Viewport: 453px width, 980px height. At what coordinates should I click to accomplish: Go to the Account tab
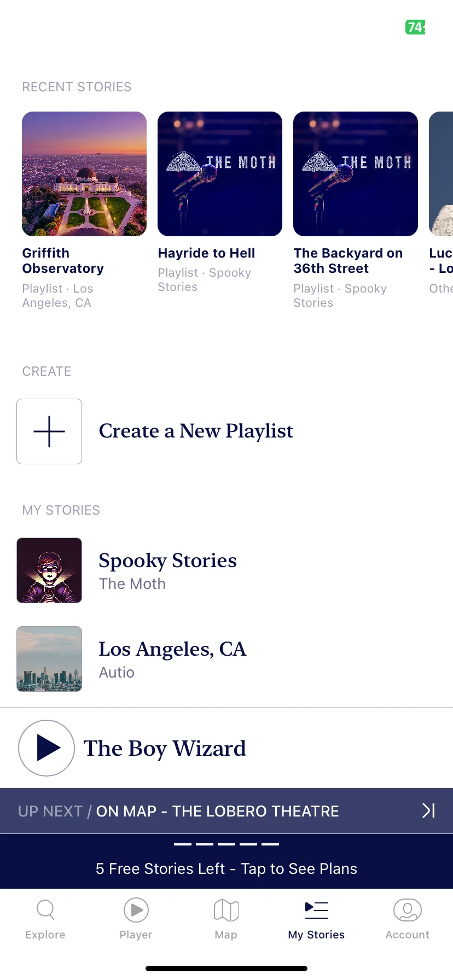coord(408,920)
